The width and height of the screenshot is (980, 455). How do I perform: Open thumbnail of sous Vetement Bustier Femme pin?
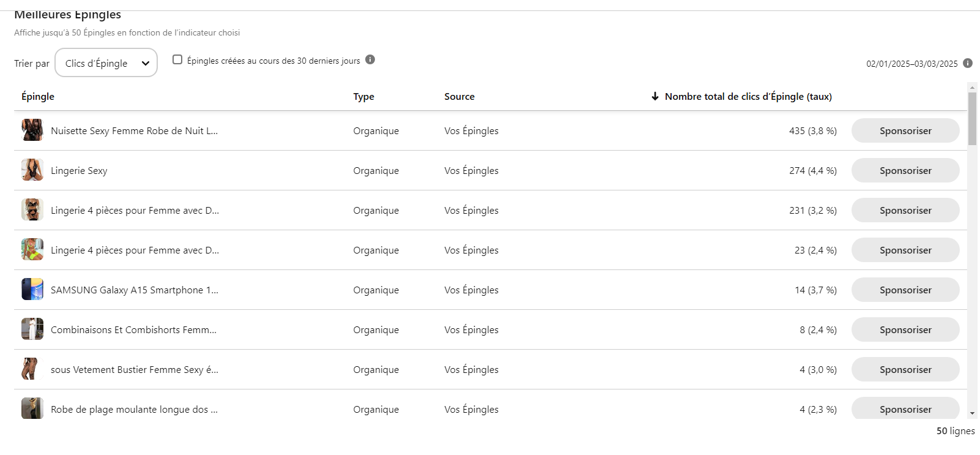32,369
